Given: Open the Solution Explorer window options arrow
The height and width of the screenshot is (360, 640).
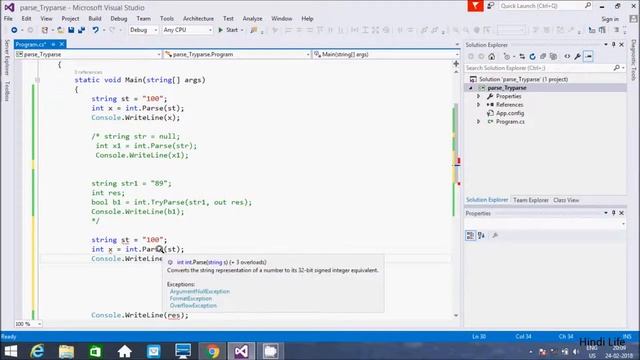Looking at the screenshot, I should pos(606,44).
